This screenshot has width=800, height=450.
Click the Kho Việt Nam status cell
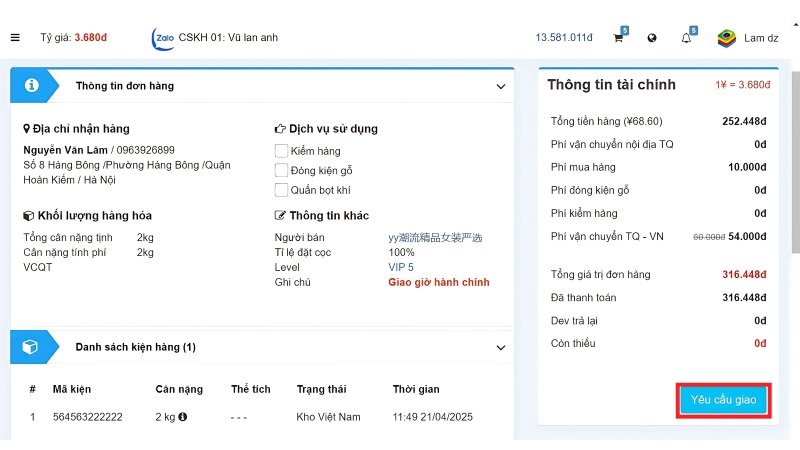(328, 417)
